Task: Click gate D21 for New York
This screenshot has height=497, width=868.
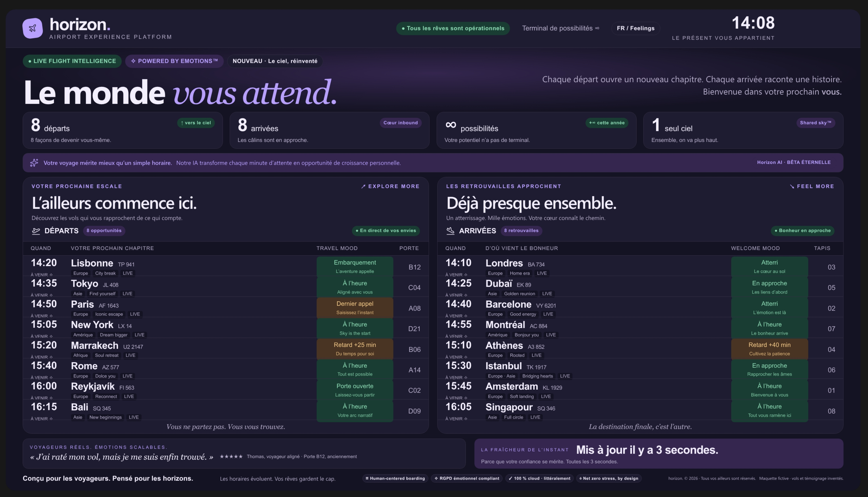Action: click(x=414, y=329)
